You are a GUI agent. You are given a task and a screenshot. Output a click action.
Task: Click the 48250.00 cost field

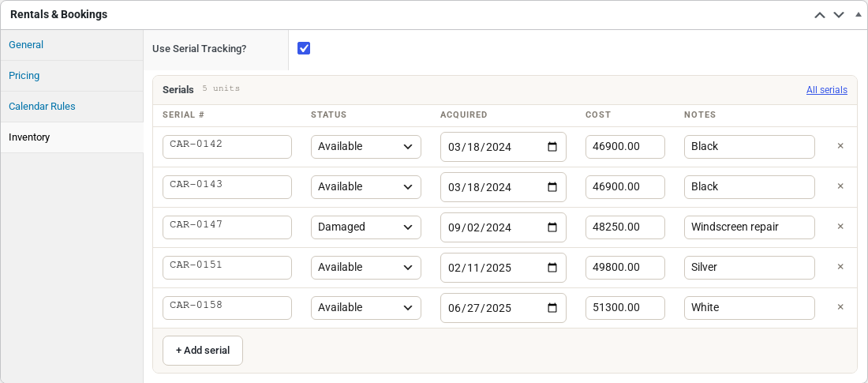[x=625, y=227]
